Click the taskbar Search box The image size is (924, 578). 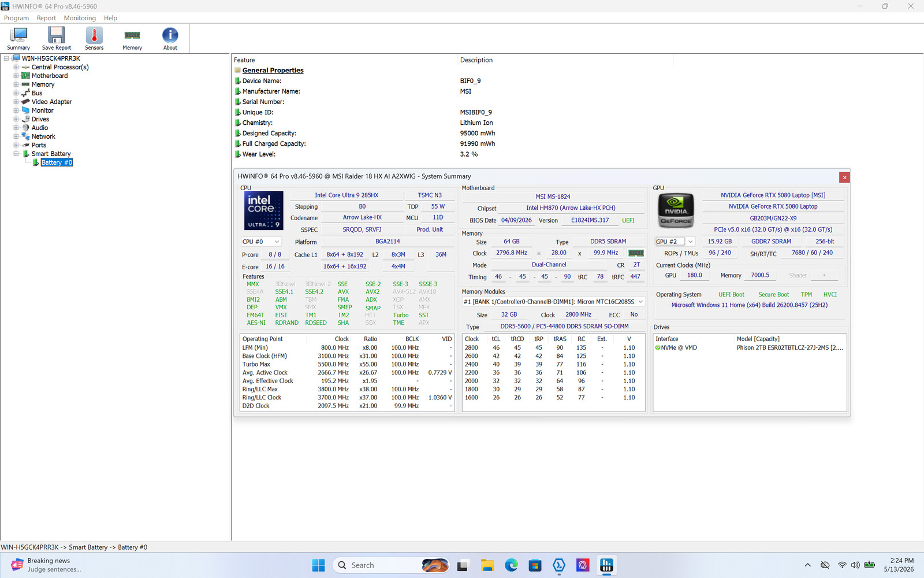click(x=391, y=565)
